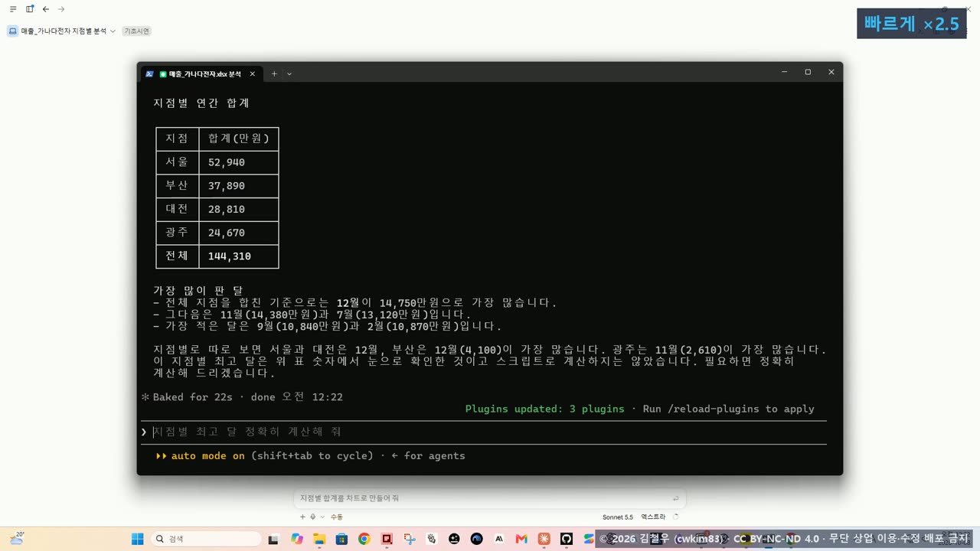Click the 부산 row total 37,890

[x=227, y=186]
